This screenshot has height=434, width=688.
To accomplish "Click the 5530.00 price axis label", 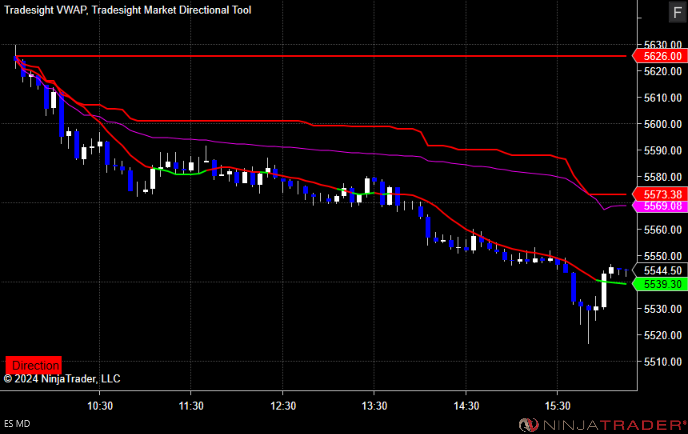I will pyautogui.click(x=663, y=309).
